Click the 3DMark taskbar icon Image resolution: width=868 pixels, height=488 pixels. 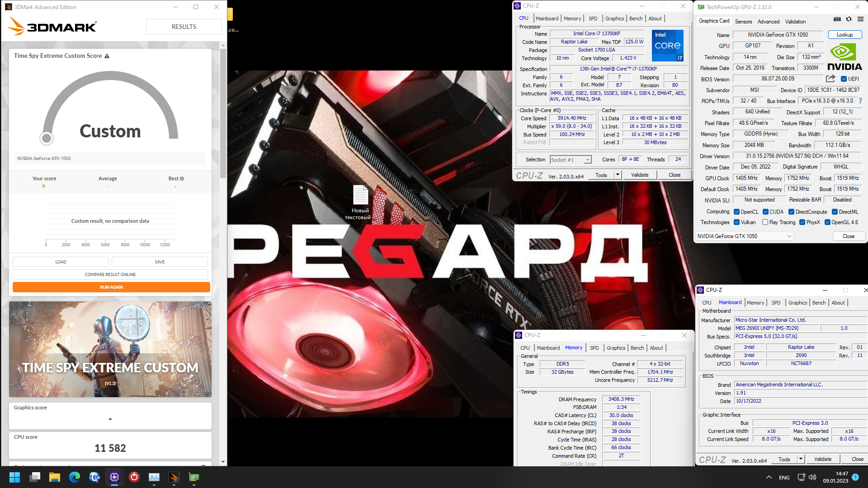(174, 477)
